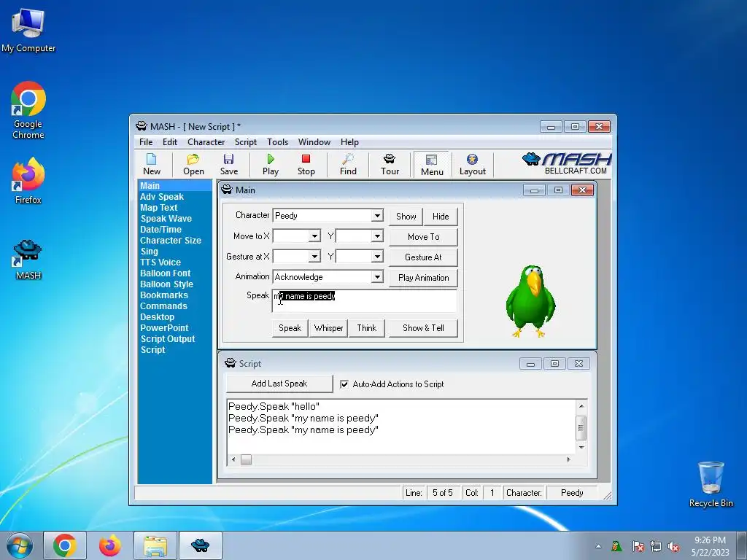The height and width of the screenshot is (560, 747).
Task: Select Map Text in the sidebar
Action: pyautogui.click(x=158, y=208)
